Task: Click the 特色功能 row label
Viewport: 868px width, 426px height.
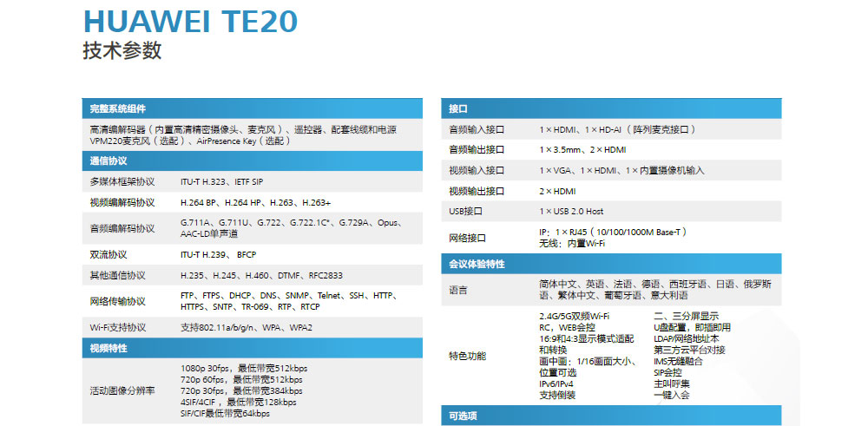Action: [467, 356]
